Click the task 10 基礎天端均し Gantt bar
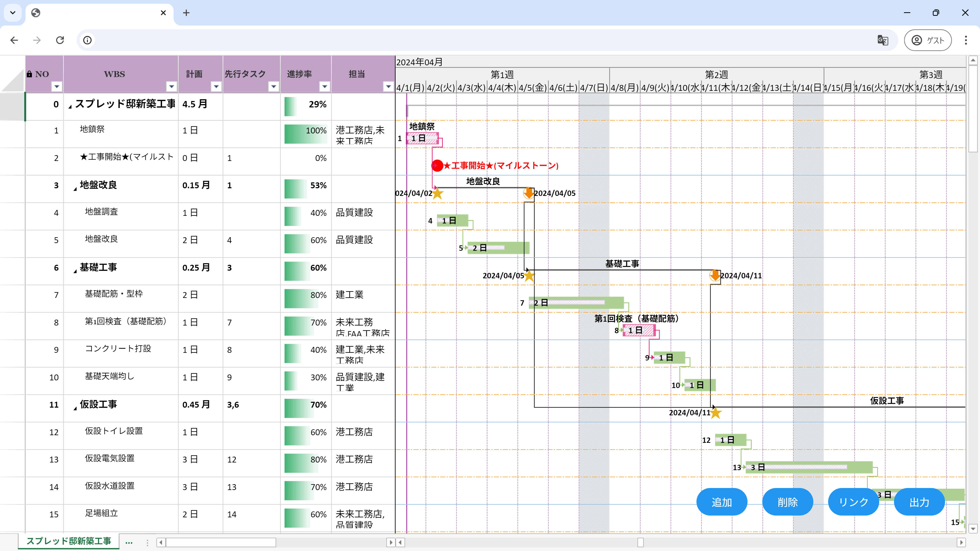This screenshot has width=980, height=551. pyautogui.click(x=700, y=385)
